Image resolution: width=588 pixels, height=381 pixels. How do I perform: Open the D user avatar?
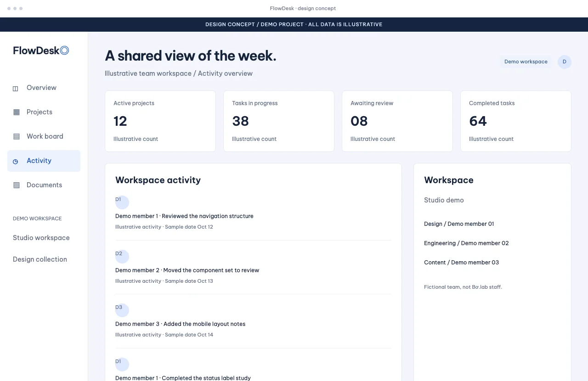tap(565, 62)
